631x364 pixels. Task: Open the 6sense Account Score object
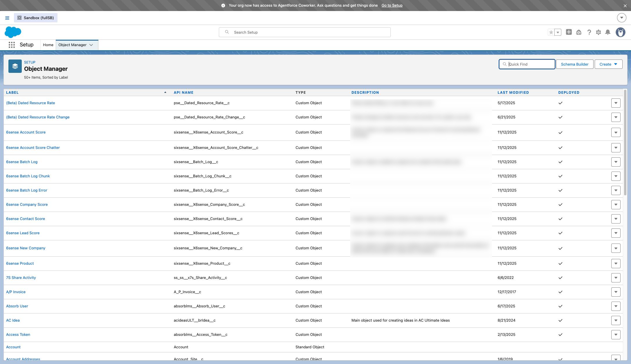26,132
